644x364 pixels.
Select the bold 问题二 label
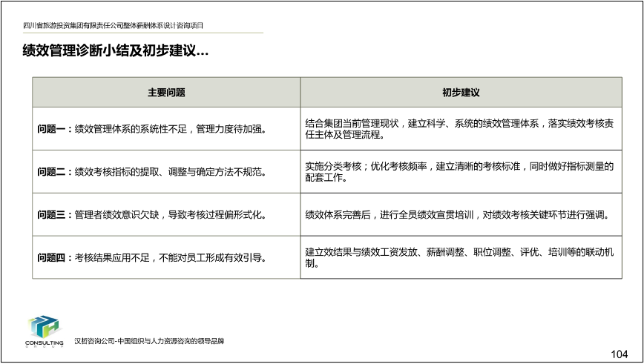[53, 172]
